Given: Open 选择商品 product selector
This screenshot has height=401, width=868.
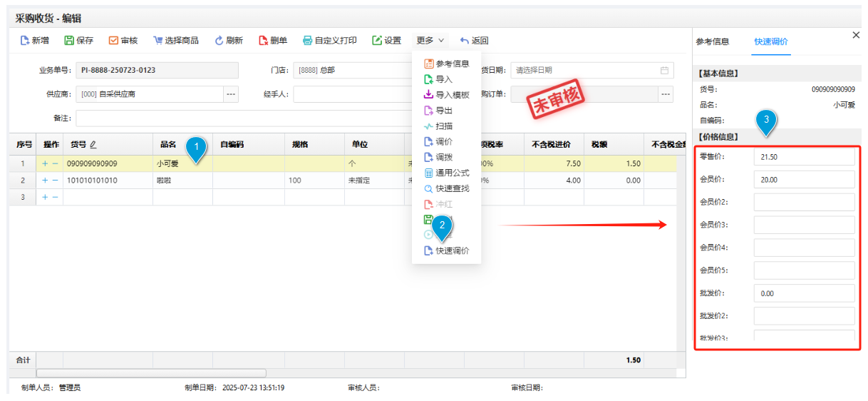Looking at the screenshot, I should [175, 41].
